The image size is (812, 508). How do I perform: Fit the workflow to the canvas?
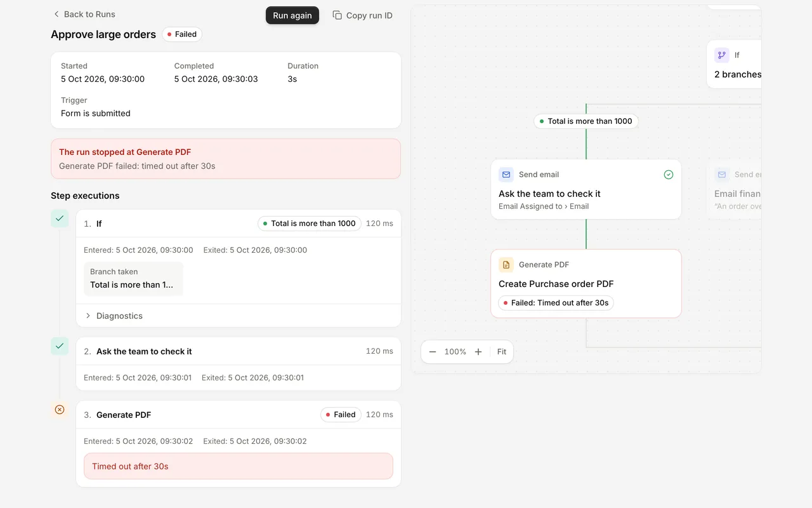[502, 352]
